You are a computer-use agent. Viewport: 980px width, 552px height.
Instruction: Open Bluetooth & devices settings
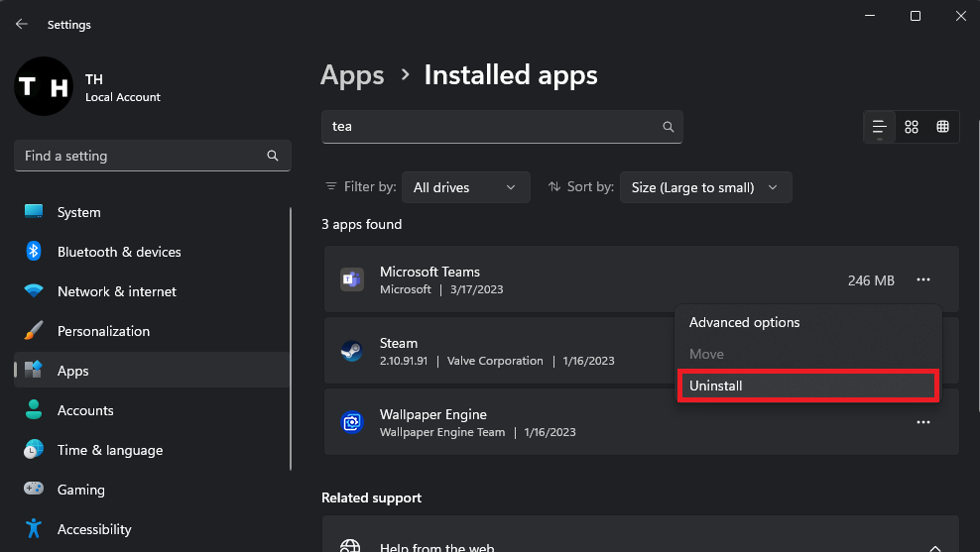pyautogui.click(x=119, y=252)
